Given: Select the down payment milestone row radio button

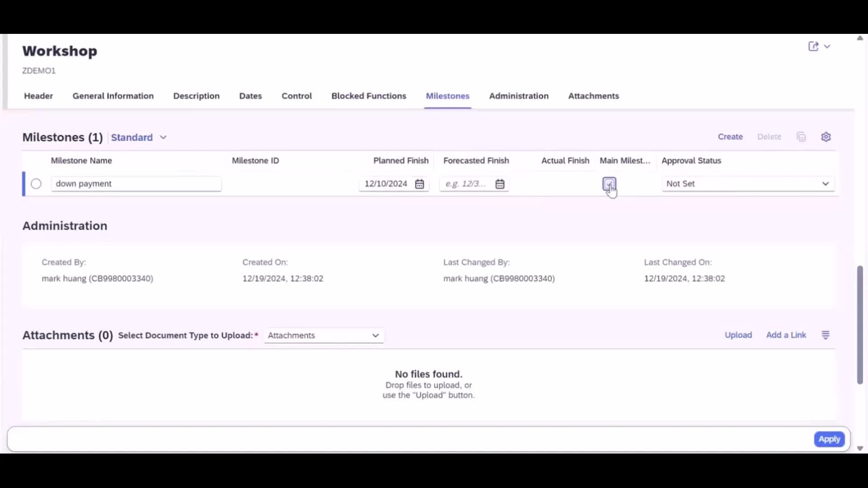Looking at the screenshot, I should coord(35,184).
